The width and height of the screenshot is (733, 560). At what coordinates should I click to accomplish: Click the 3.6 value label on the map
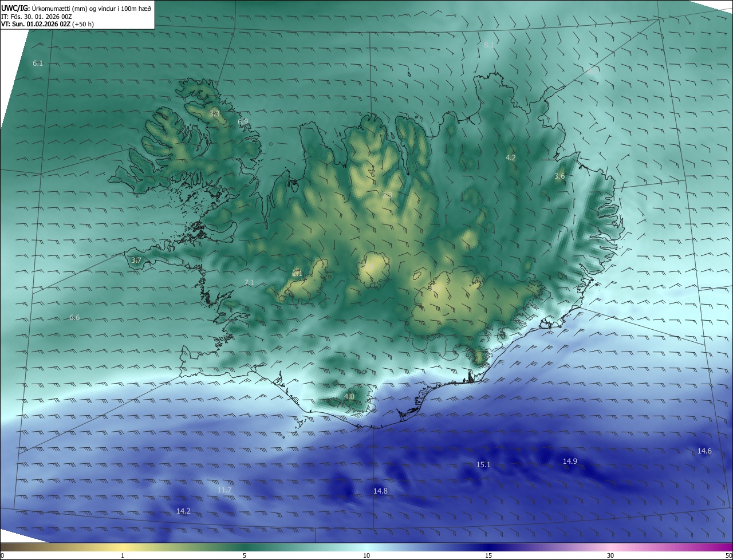(x=559, y=176)
